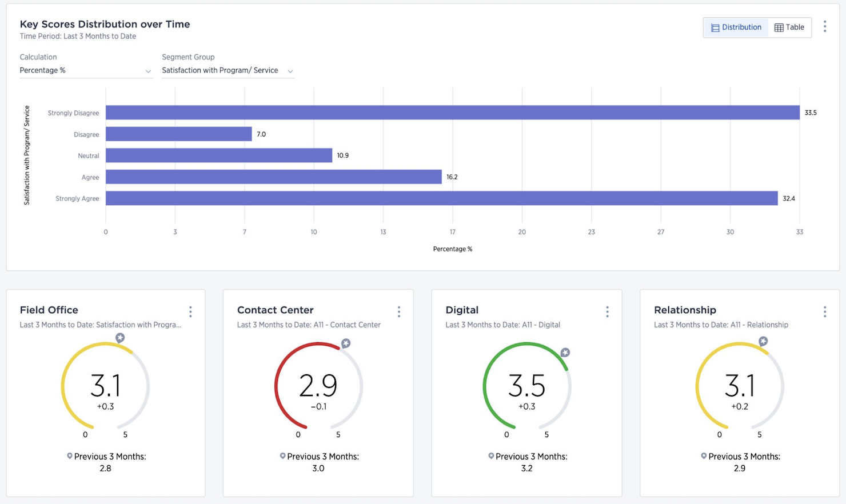846x504 pixels.
Task: Open the Calculation dropdown
Action: click(x=85, y=70)
